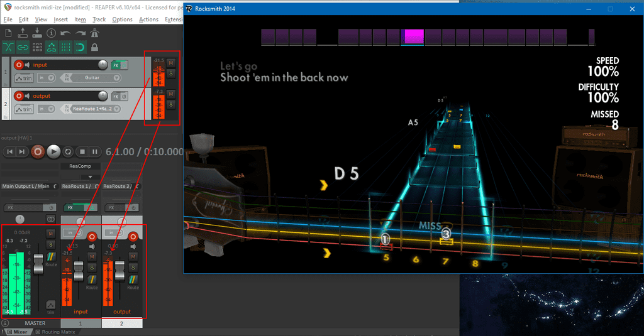The image size is (644, 336).
Task: Mute the MASTER track in mixer
Action: (50, 234)
